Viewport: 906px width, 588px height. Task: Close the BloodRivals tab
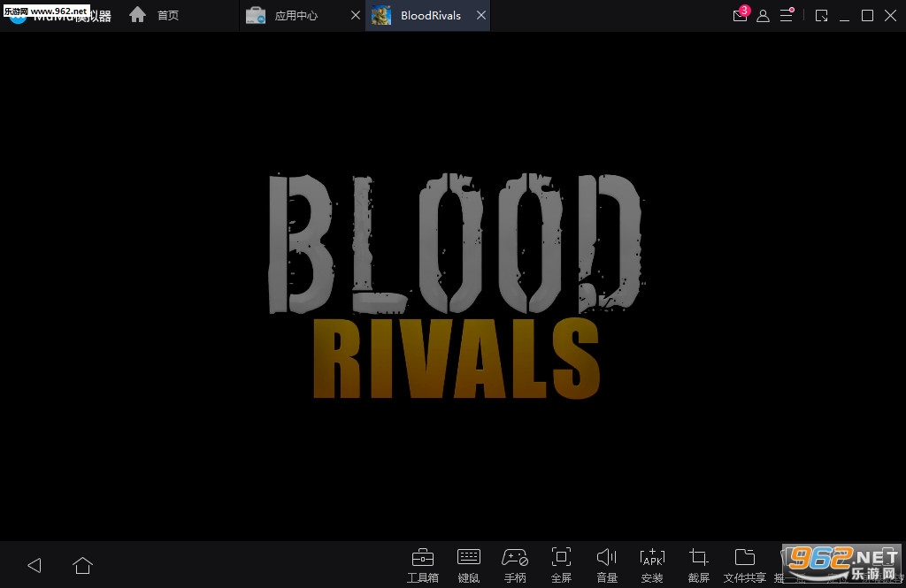[x=480, y=16]
